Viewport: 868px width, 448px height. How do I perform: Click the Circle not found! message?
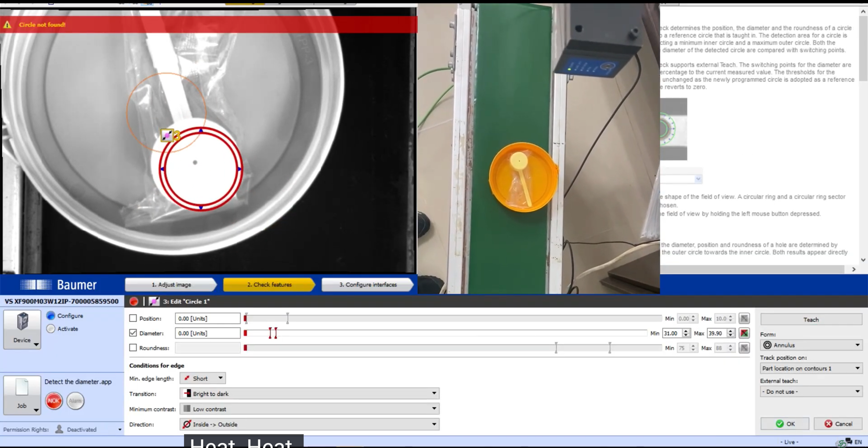(x=42, y=24)
